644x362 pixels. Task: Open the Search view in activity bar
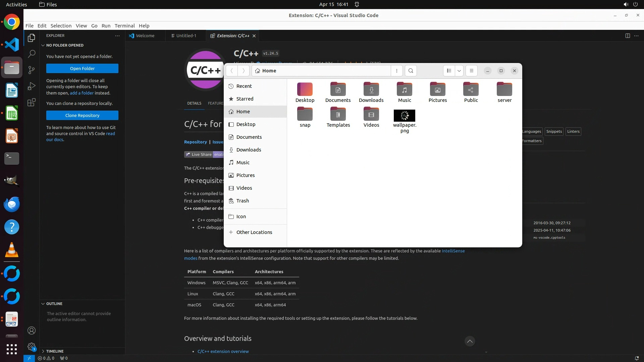tap(32, 54)
